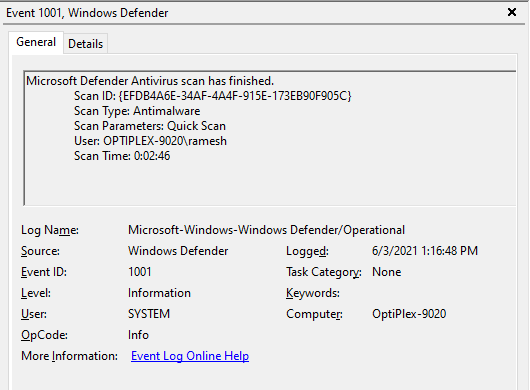Click the 'Event 1001, Windows Defender' title
Image resolution: width=530 pixels, height=390 pixels.
click(87, 13)
